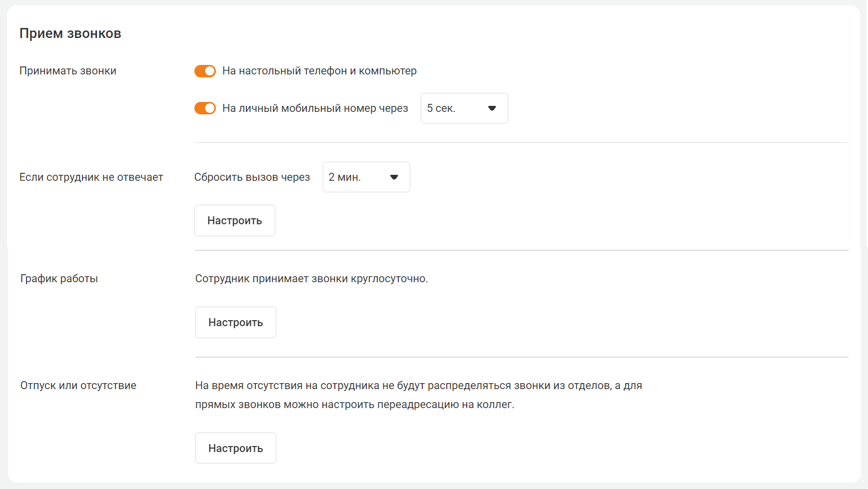The image size is (868, 489).
Task: Select the 'Принимать звонки' label
Action: (68, 71)
